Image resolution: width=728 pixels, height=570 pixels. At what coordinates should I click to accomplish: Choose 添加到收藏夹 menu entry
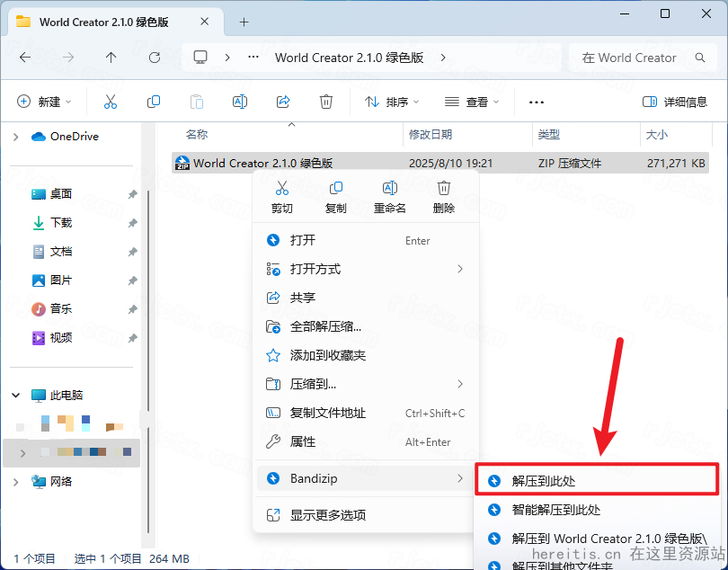[366, 355]
